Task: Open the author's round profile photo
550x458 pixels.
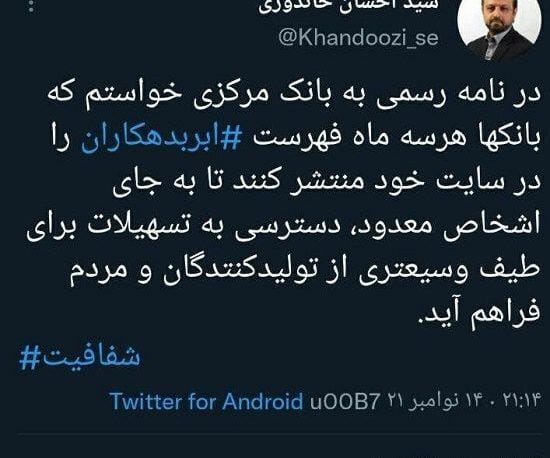Action: click(x=499, y=27)
